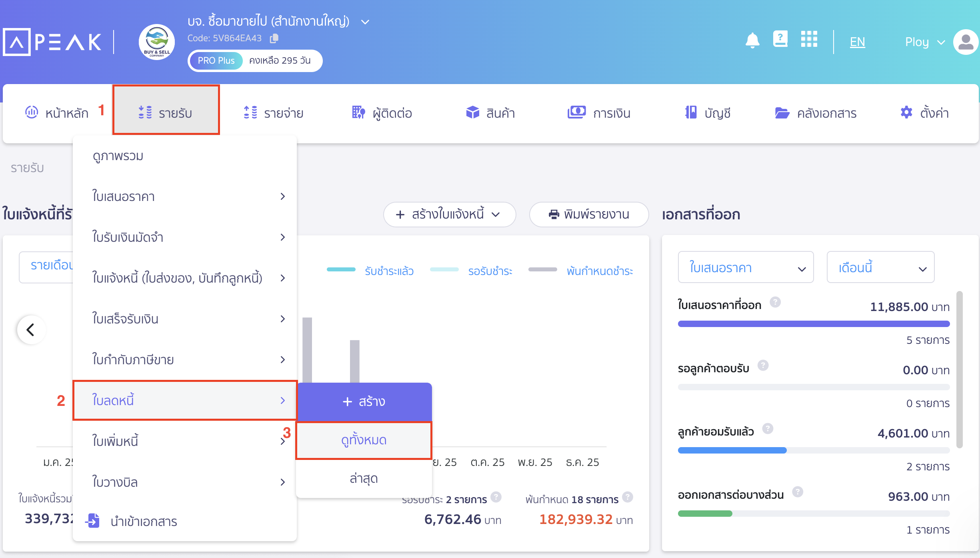Viewport: 980px width, 558px height.
Task: Open the สินค้า menu tab
Action: tap(490, 113)
